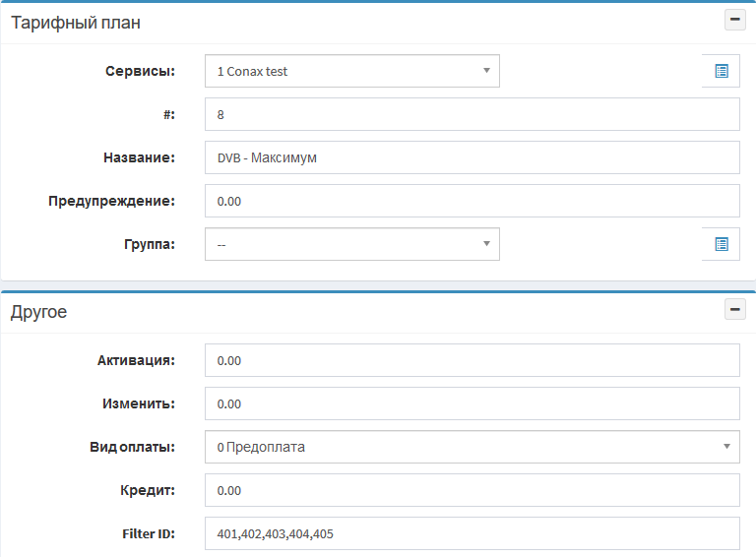Select the Активация input field
This screenshot has width=756, height=557.
point(472,360)
